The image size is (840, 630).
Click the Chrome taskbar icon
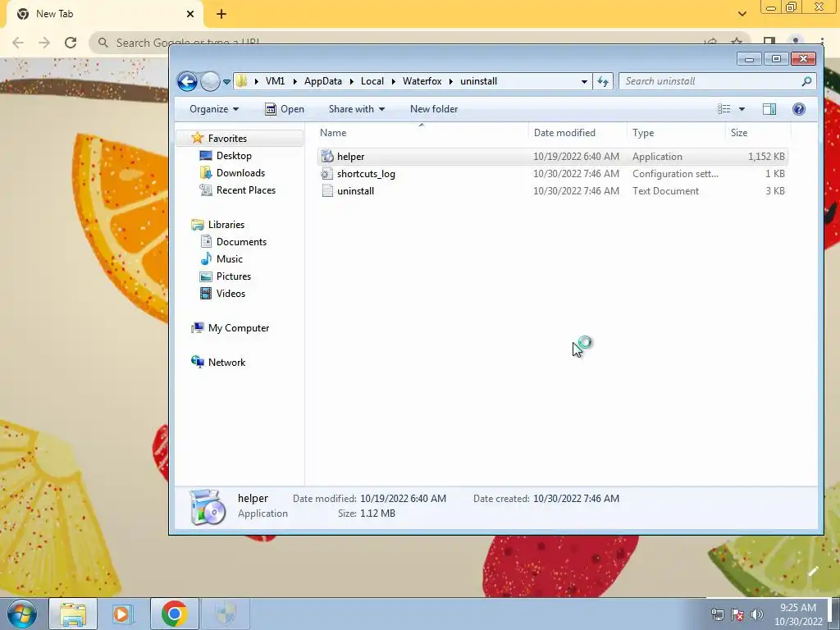pyautogui.click(x=174, y=614)
